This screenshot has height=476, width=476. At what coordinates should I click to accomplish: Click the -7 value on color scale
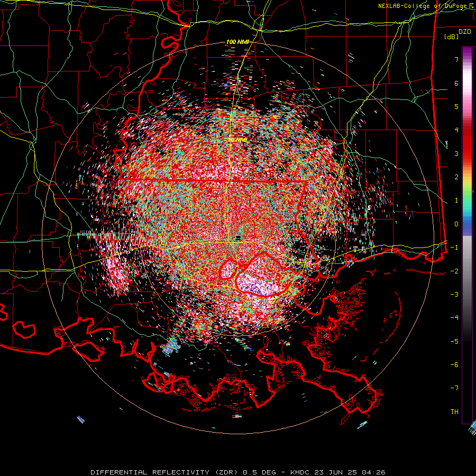click(454, 388)
